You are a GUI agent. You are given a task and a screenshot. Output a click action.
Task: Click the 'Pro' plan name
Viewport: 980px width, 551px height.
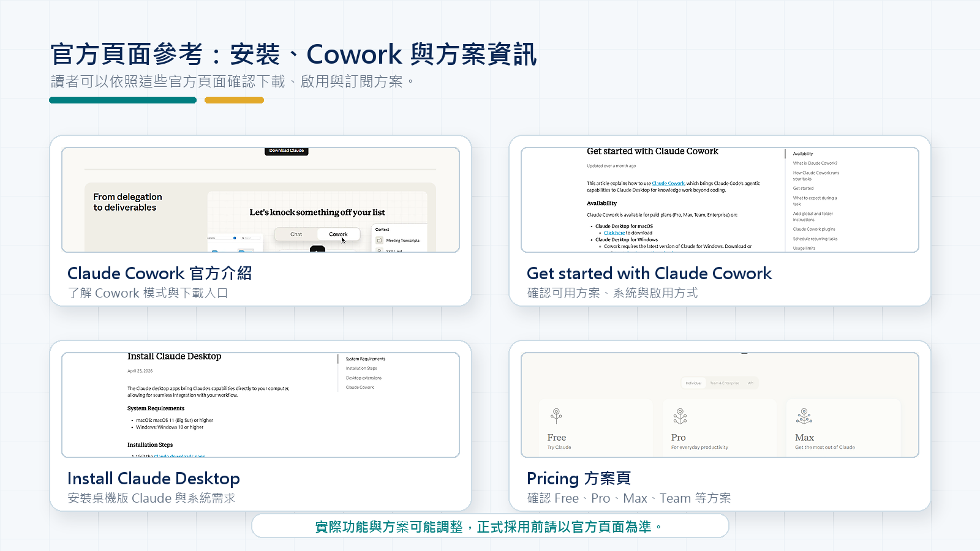click(678, 437)
